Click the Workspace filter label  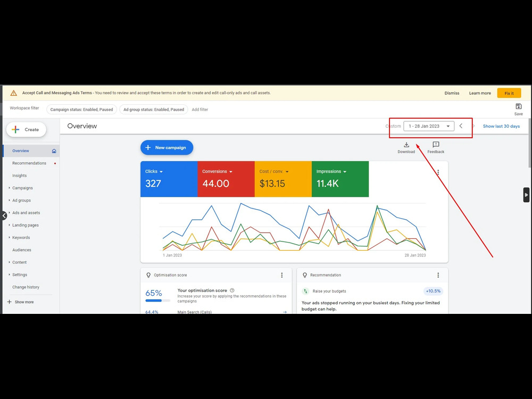(x=24, y=108)
